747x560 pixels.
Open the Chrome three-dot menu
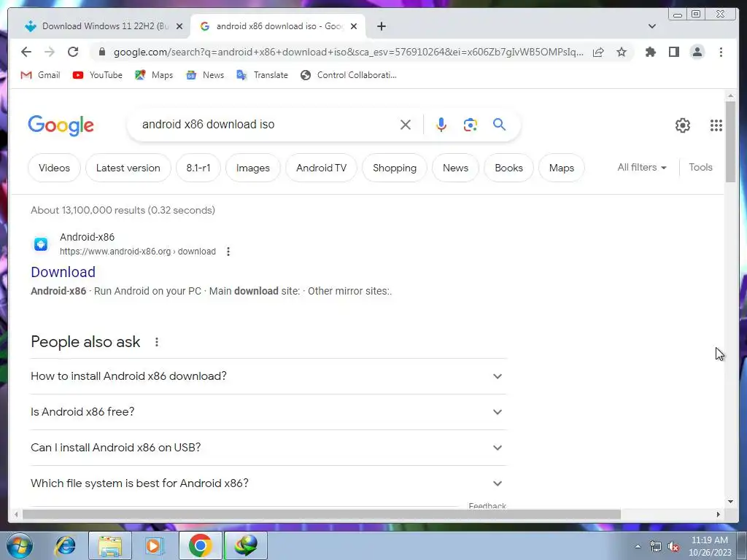721,52
